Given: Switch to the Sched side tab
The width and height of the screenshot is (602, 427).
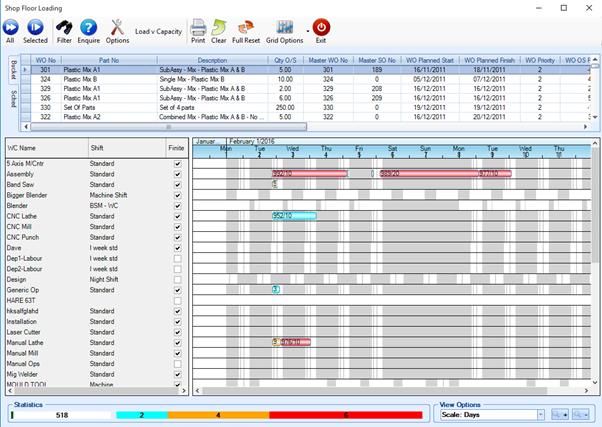Looking at the screenshot, I should 13,97.
